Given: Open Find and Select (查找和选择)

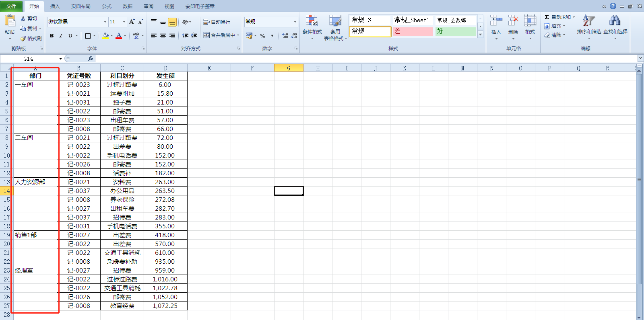Looking at the screenshot, I should click(x=615, y=27).
